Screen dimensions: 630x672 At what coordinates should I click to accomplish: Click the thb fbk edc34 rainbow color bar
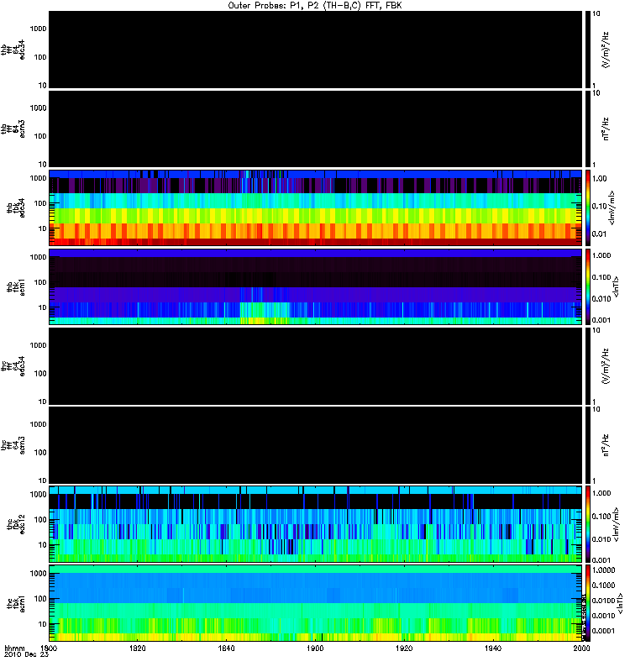588,207
